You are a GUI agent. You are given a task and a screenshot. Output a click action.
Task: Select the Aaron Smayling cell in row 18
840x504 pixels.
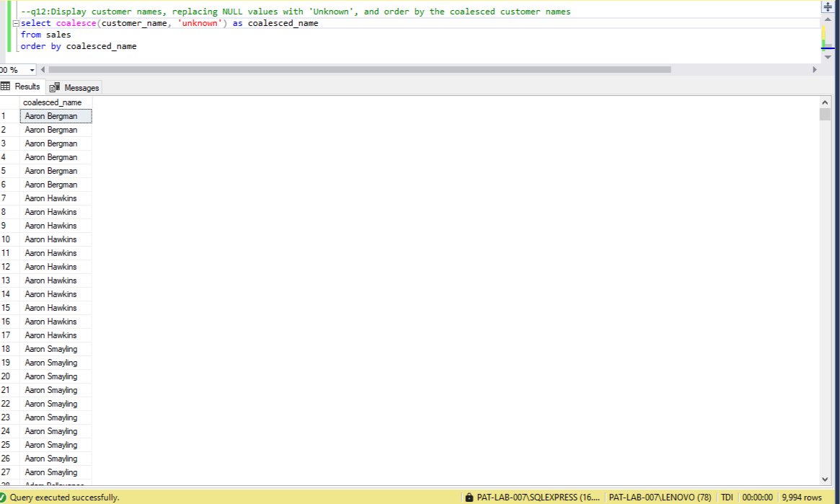coord(56,349)
